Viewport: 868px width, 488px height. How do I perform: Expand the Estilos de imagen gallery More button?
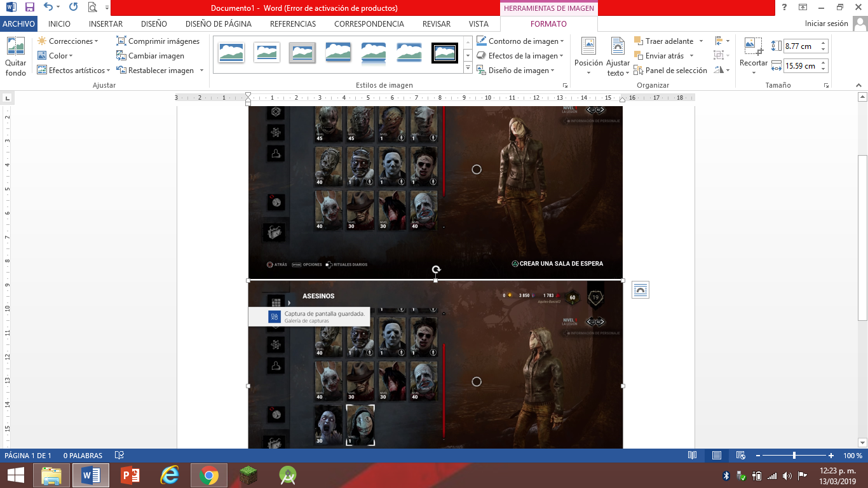tap(468, 68)
